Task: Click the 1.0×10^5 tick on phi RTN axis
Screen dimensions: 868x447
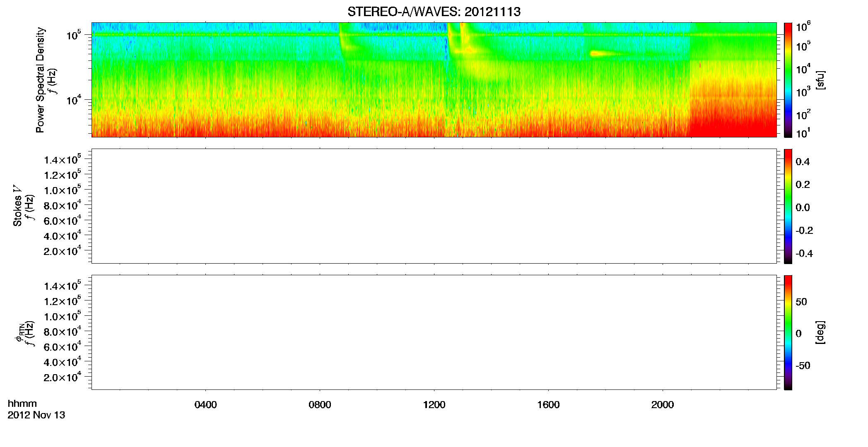Action: click(x=62, y=316)
